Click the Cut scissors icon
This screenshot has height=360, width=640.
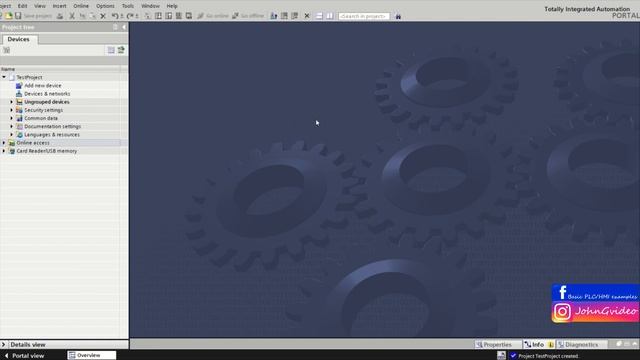point(72,16)
